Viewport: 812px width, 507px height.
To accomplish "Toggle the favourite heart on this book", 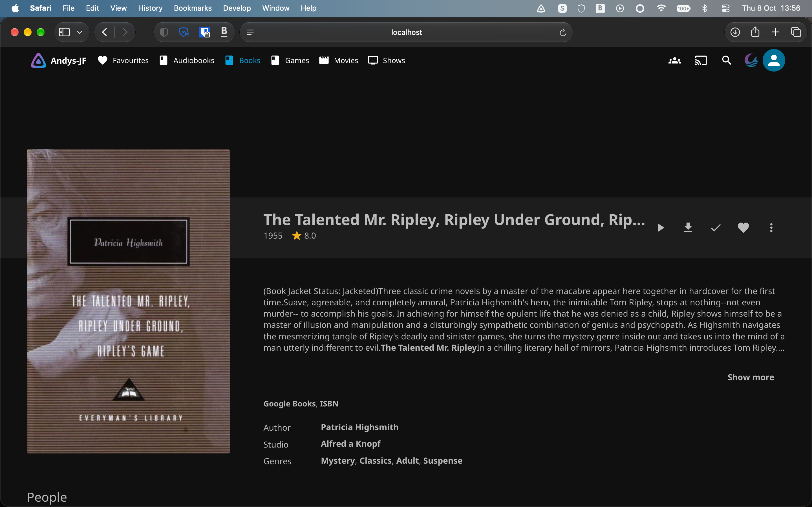I will tap(743, 228).
